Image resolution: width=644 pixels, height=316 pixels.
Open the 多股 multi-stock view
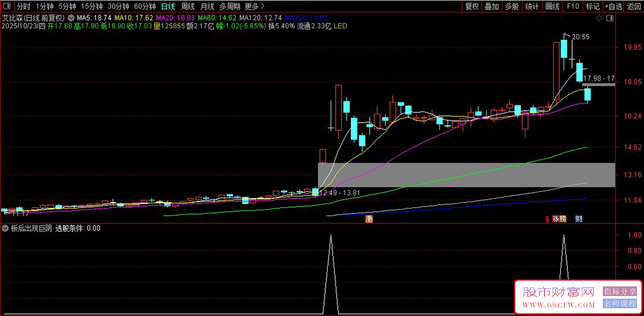coord(512,6)
